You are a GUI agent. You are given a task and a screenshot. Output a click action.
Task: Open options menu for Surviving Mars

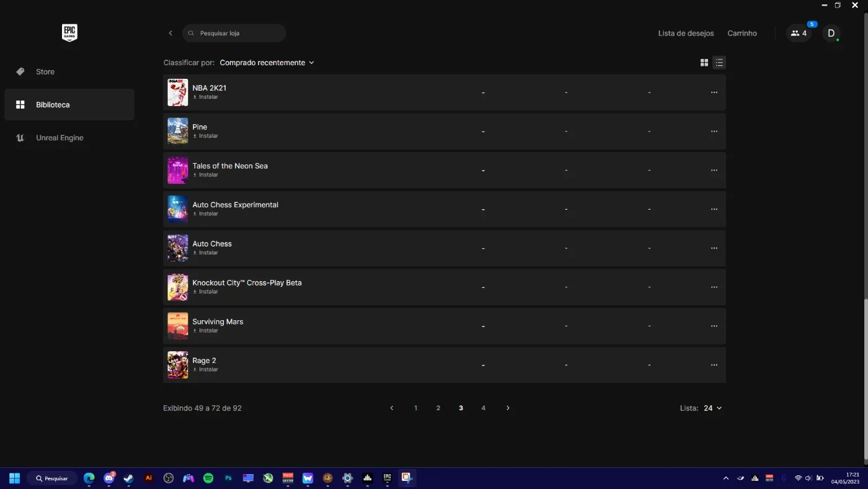(714, 326)
